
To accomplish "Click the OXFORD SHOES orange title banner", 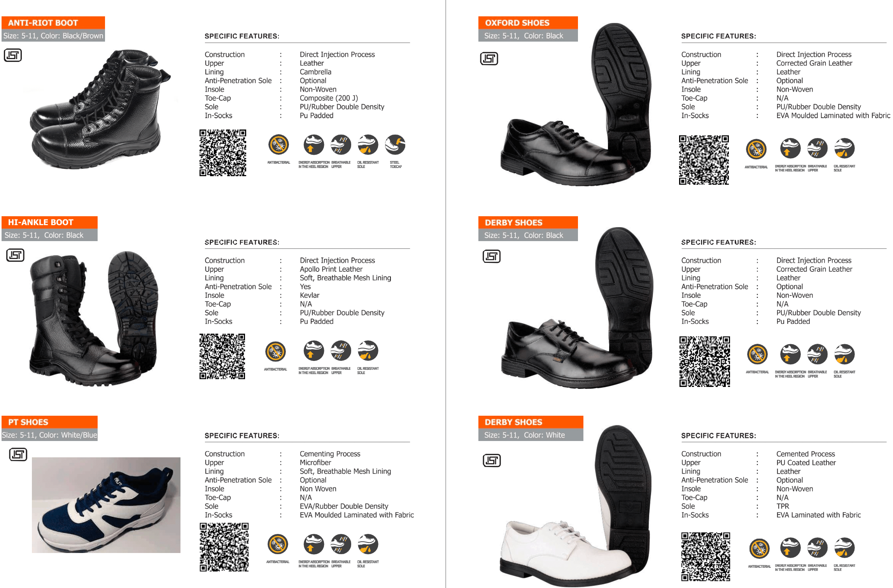I will tap(528, 23).
